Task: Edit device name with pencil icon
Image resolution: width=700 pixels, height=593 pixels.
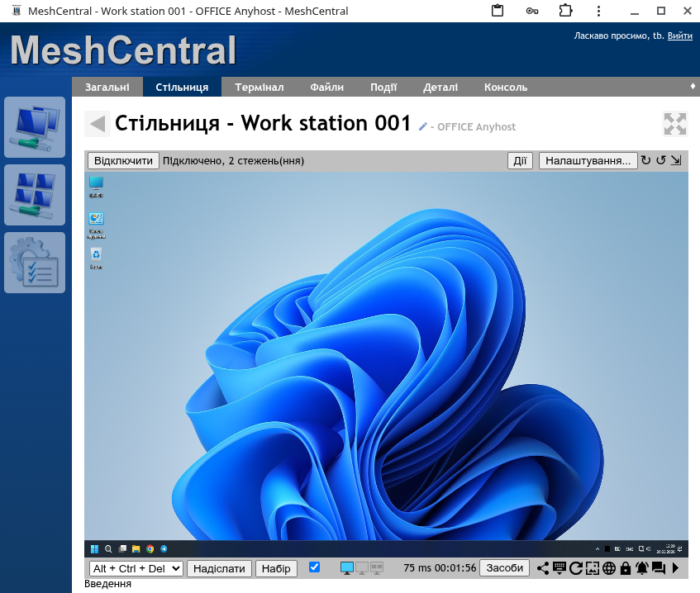Action: (x=422, y=126)
